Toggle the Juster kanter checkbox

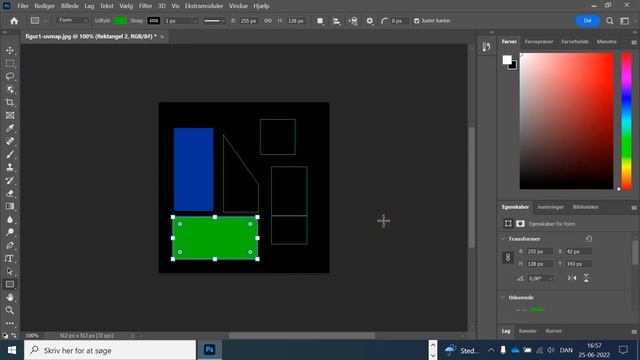pyautogui.click(x=416, y=21)
